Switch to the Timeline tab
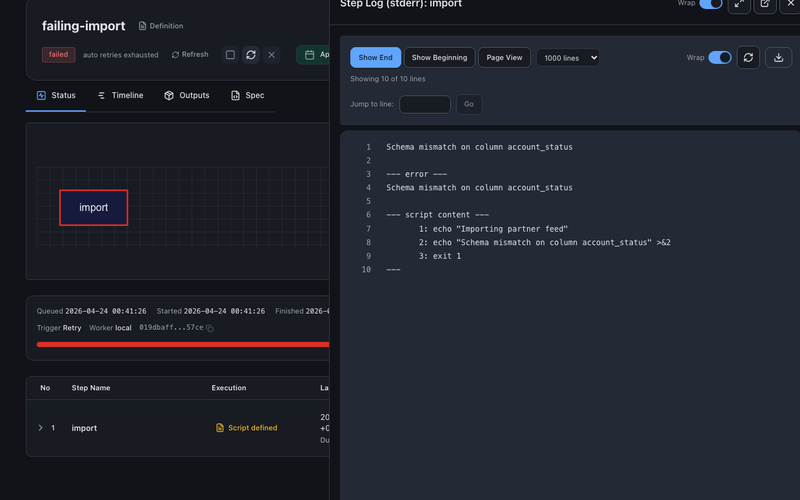Screen dimensions: 800x500 click(x=120, y=95)
